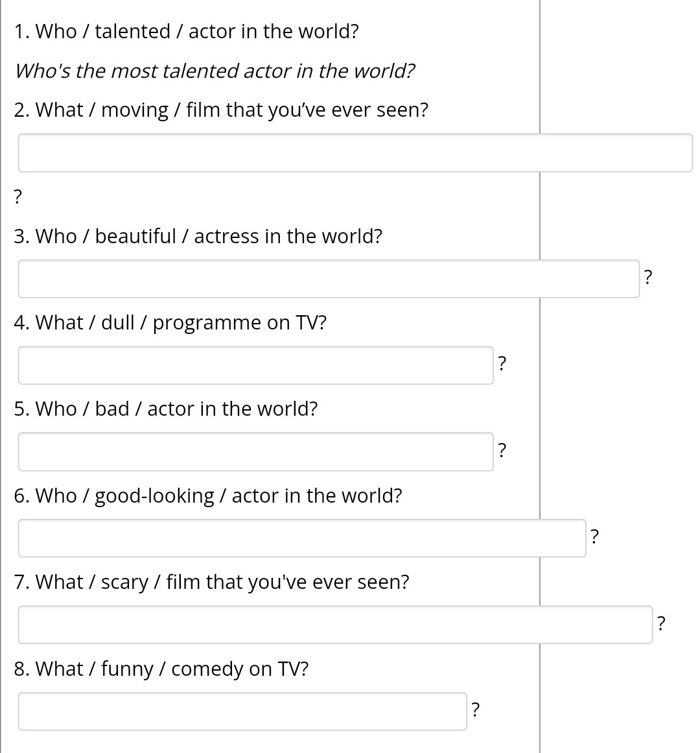Click the prompt 'Who / good-looking / actor in the world?'

click(208, 496)
